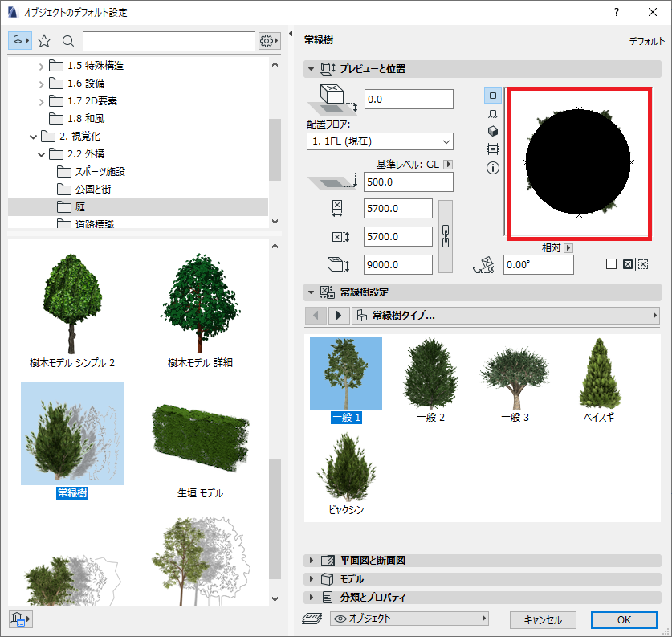The image size is (672, 637).
Task: Select the 3D preview cube icon
Action: (493, 131)
